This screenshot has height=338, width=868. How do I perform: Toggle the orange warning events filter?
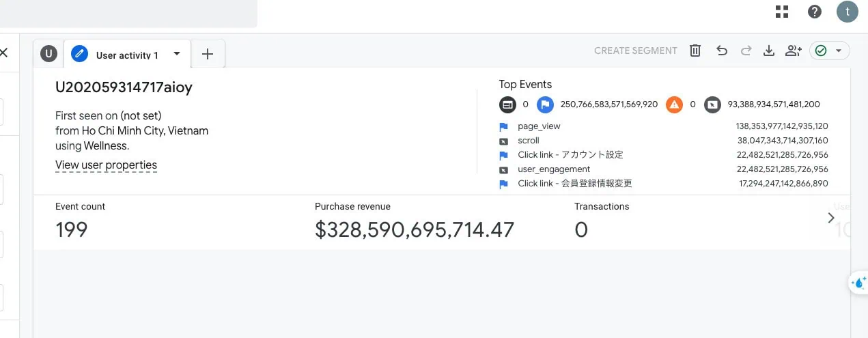[674, 104]
